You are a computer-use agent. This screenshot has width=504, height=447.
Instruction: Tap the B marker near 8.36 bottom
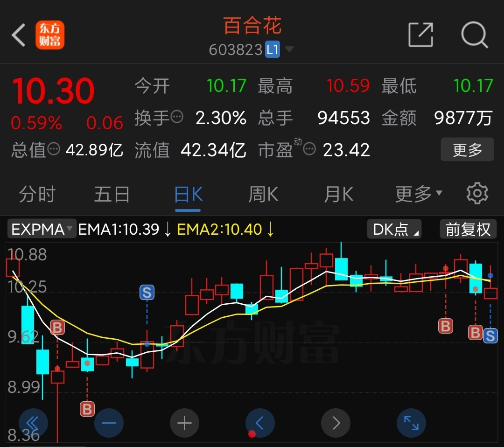(x=87, y=409)
